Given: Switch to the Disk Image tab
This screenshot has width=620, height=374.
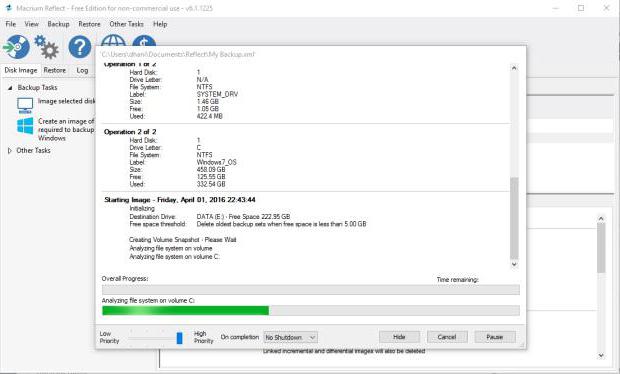Looking at the screenshot, I should (21, 70).
